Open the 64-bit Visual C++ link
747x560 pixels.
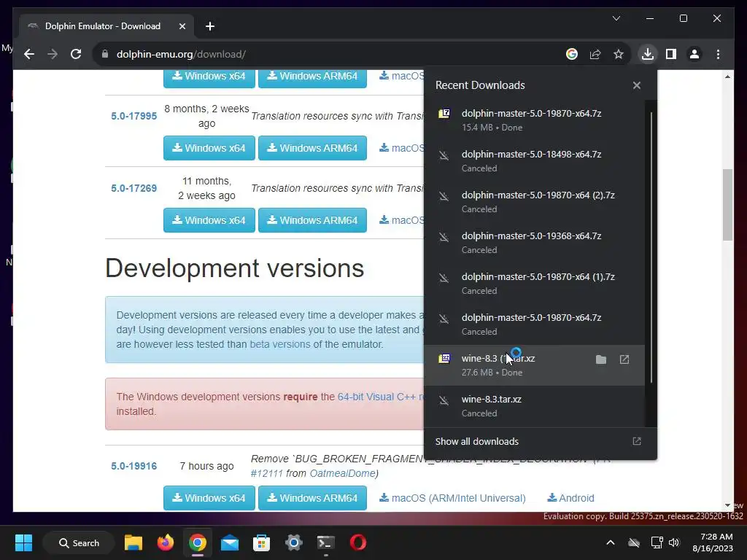[x=381, y=397]
